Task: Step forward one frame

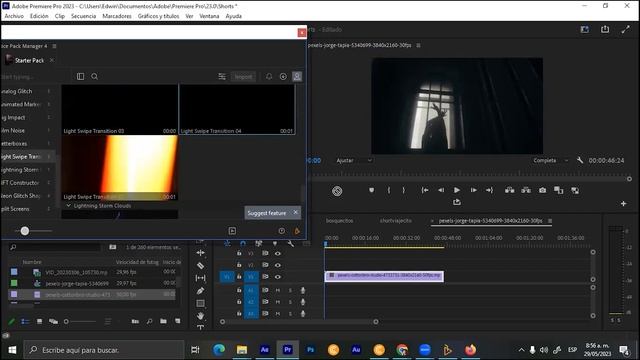Action: pos(473,190)
